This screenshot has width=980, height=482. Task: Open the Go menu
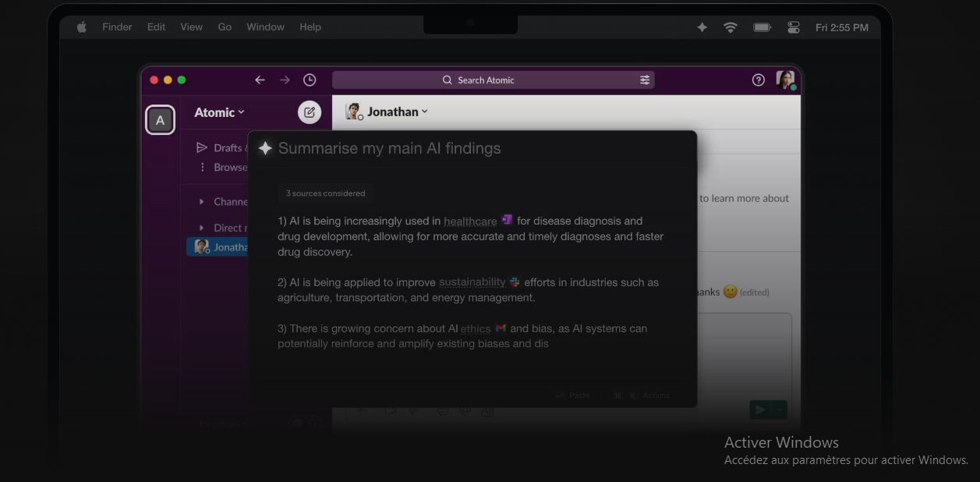(225, 27)
